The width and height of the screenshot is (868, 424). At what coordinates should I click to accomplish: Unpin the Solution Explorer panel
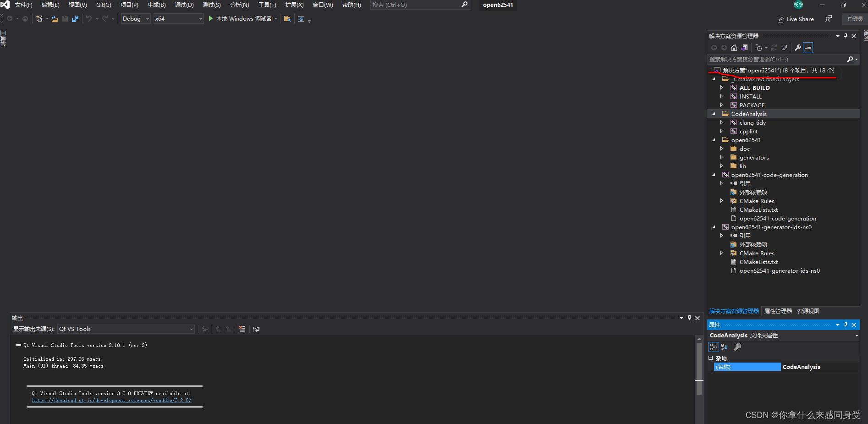[x=846, y=36]
